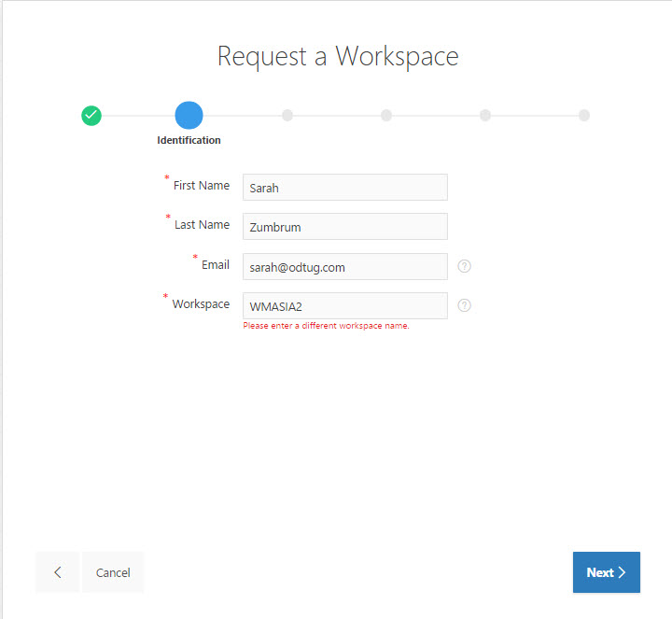Open help icon beside Workspace field
Viewport: 672px width, 619px height.
(465, 305)
